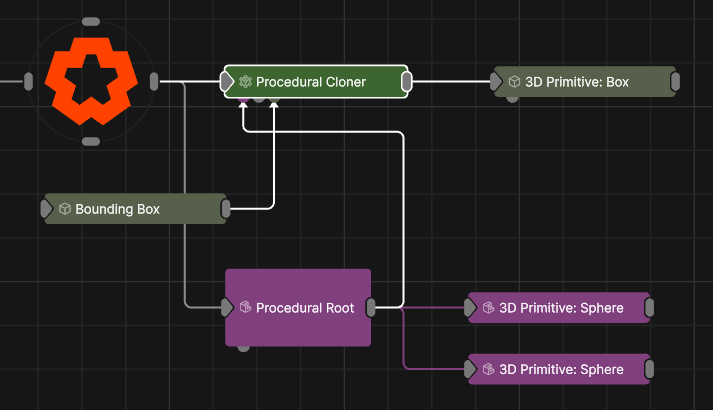Select the 3D Primitive: Box node label
Image resolution: width=713 pixels, height=410 pixels.
click(577, 82)
